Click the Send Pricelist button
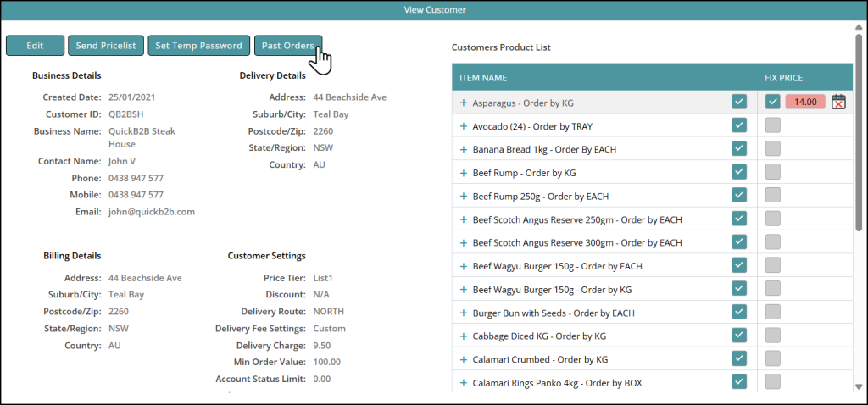 click(105, 46)
